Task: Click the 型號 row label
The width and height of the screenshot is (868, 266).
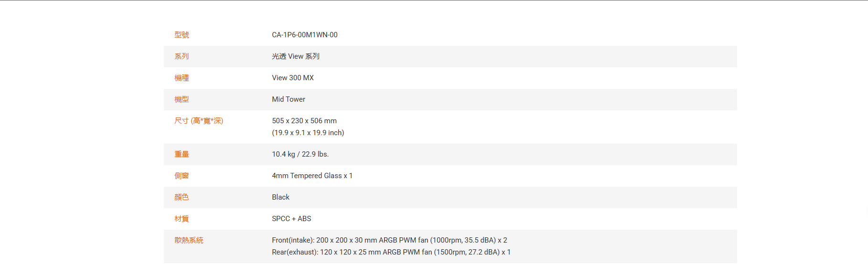Action: [x=182, y=35]
